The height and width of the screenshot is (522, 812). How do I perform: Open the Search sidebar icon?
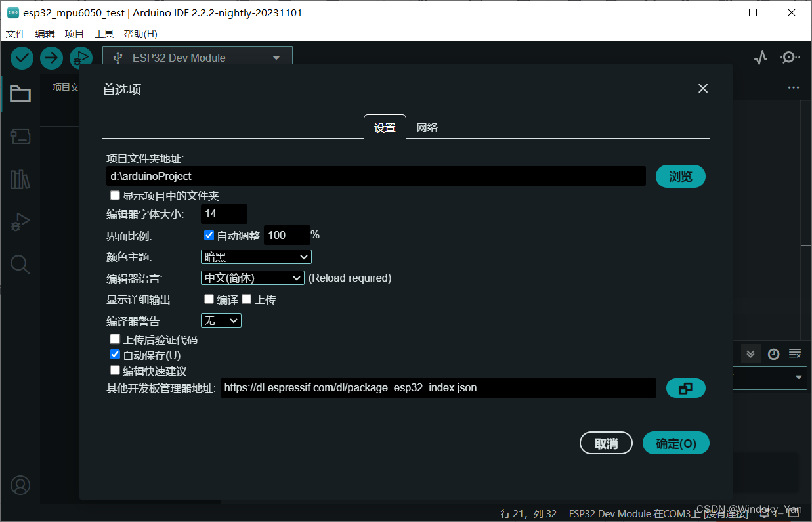click(20, 265)
